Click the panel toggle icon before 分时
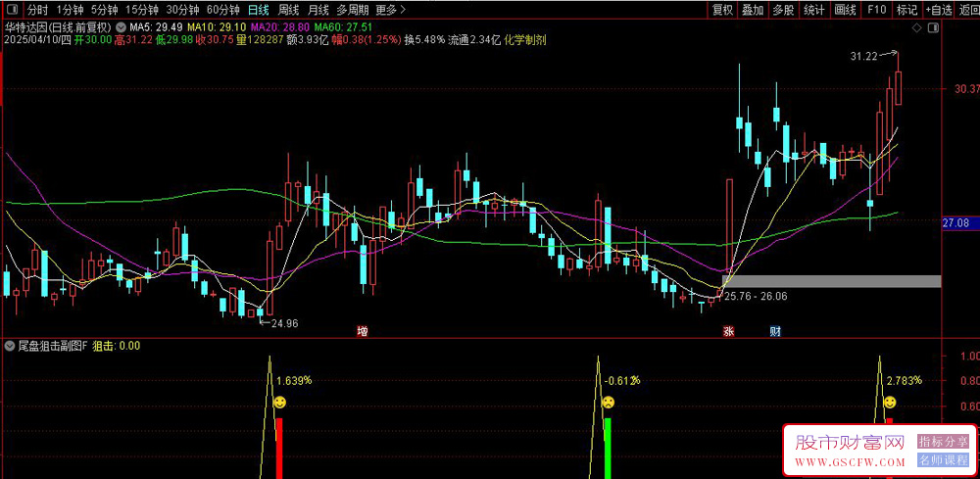The height and width of the screenshot is (479, 980). pos(13,10)
